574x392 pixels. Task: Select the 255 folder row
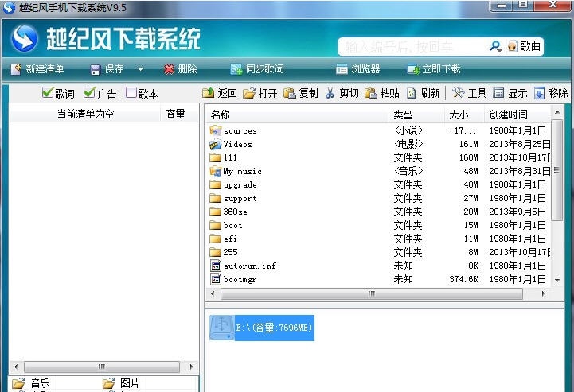(x=379, y=252)
